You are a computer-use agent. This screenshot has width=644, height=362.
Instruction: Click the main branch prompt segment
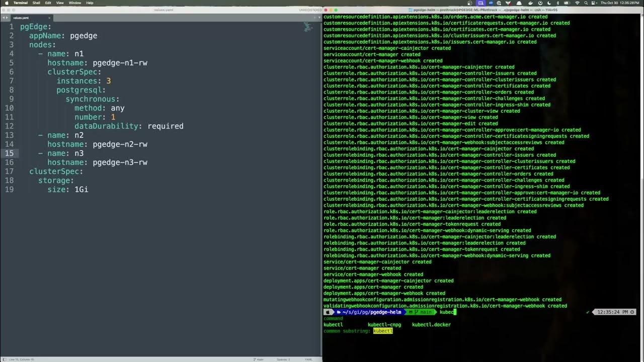426,312
